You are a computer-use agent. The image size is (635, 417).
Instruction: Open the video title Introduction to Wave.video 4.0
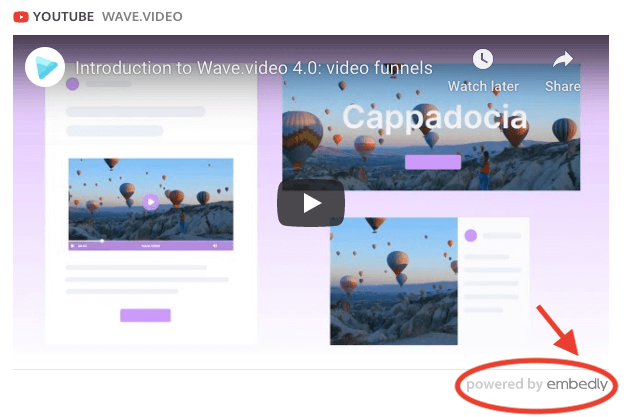[254, 68]
